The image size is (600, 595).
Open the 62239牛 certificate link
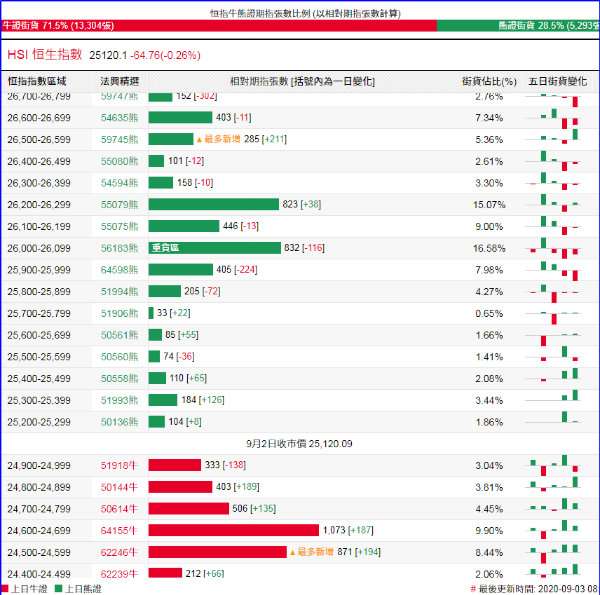(x=119, y=574)
